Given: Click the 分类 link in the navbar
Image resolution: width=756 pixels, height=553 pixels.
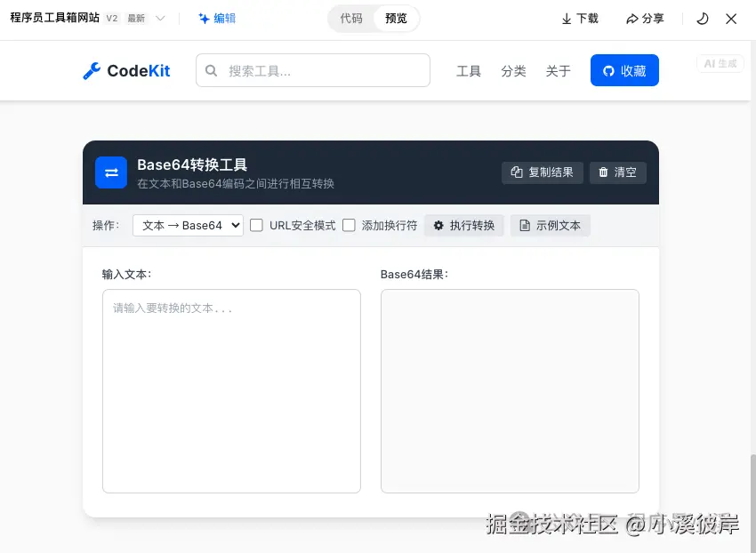Looking at the screenshot, I should click(x=513, y=71).
